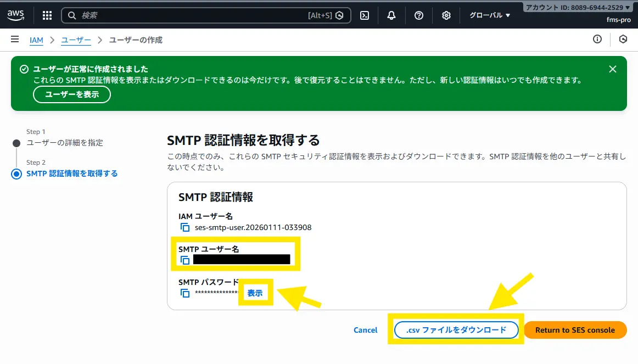This screenshot has width=638, height=364.
Task: Open the notifications bell icon
Action: click(x=391, y=15)
